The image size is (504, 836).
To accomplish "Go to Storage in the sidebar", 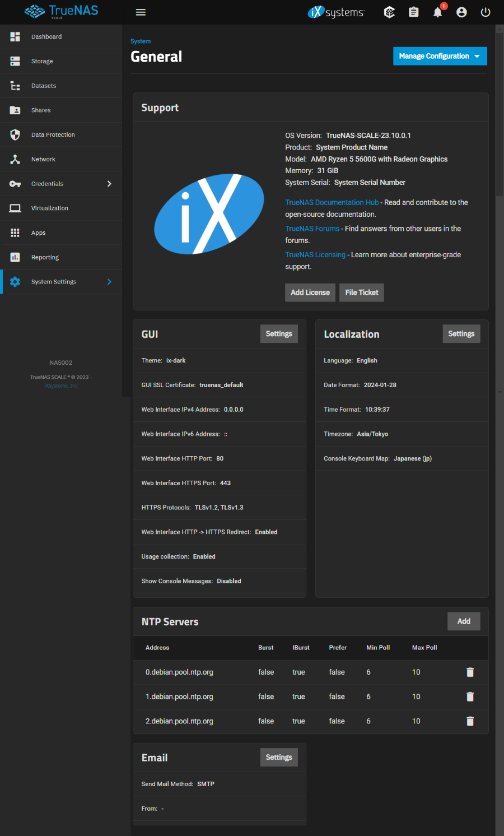I will [42, 61].
